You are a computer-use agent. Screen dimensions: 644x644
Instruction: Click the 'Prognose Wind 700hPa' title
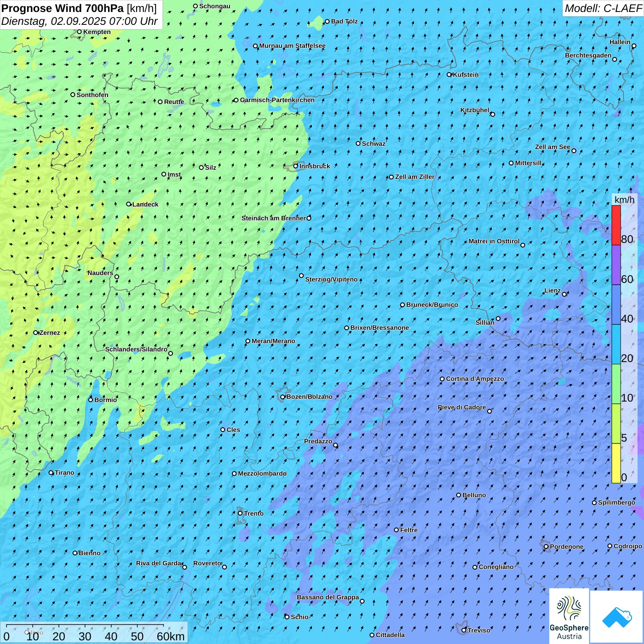[x=63, y=8]
